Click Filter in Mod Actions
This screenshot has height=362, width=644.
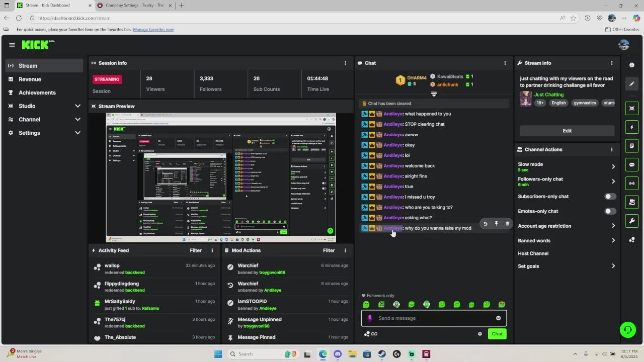[329, 250]
